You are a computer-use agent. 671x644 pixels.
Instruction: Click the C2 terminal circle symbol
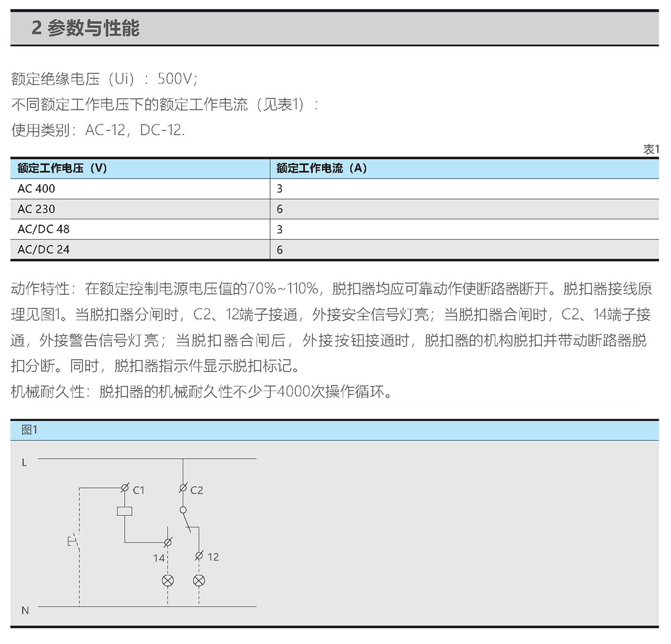coord(183,488)
